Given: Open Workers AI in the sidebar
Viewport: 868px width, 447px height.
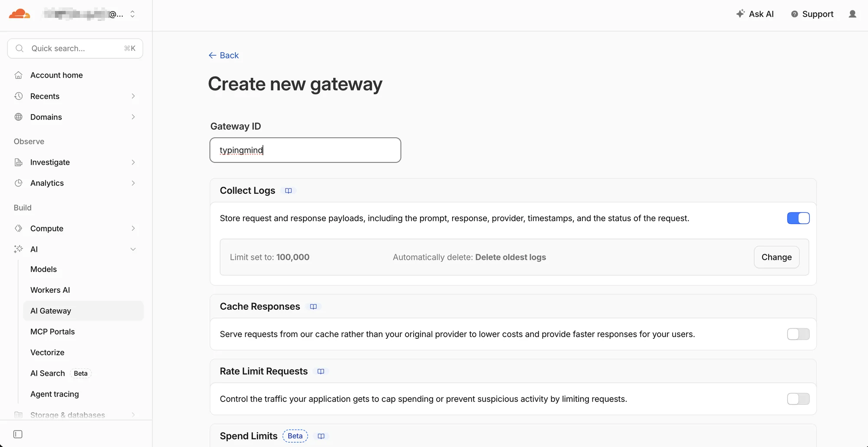Looking at the screenshot, I should (50, 290).
